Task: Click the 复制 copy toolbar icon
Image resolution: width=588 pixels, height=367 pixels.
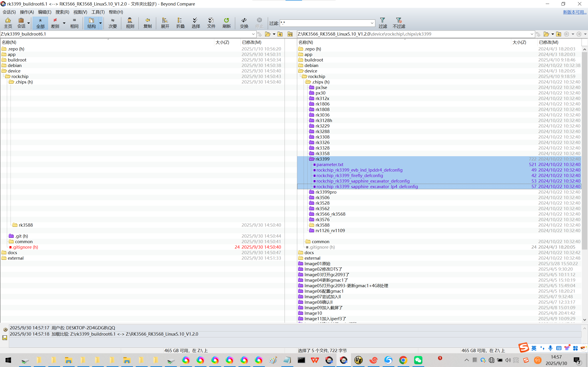Action: tap(147, 23)
